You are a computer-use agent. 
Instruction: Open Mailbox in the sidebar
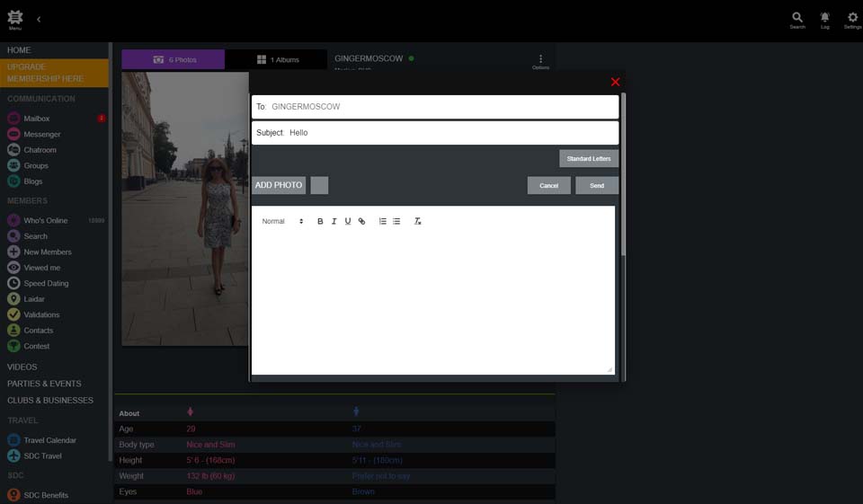point(37,119)
